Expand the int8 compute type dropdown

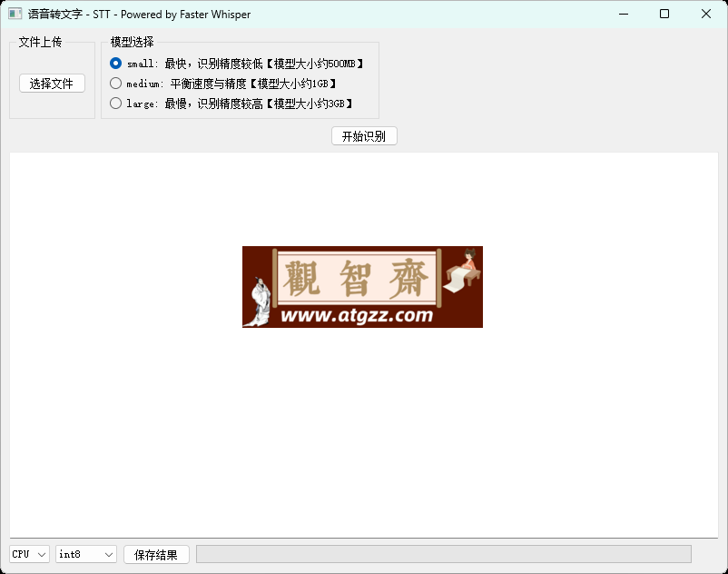pos(86,554)
